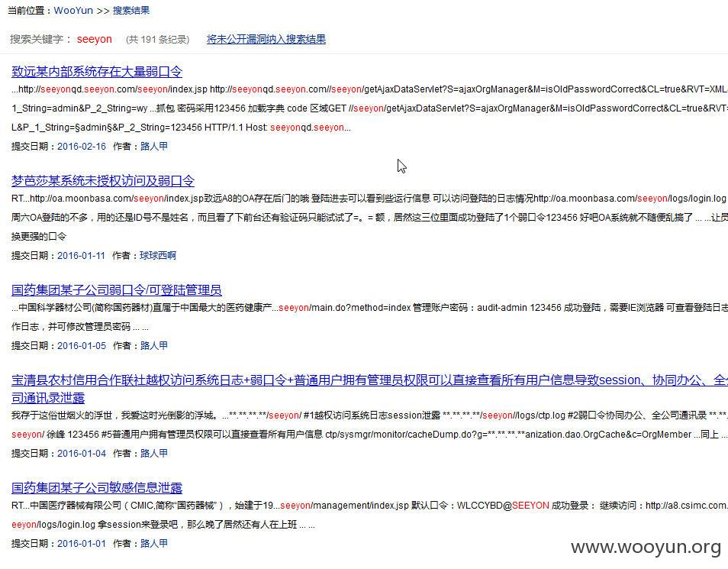Click the 搜索结果 breadcrumb link
The image size is (728, 569).
tap(131, 10)
